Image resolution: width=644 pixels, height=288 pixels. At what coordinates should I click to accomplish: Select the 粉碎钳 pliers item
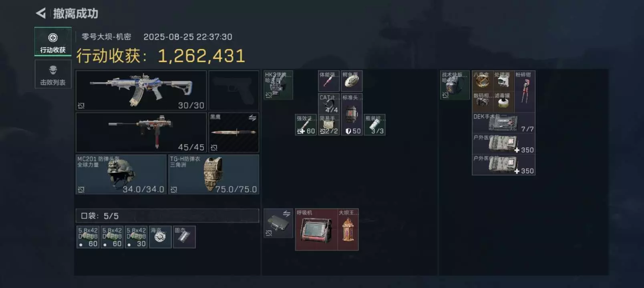[x=525, y=91]
